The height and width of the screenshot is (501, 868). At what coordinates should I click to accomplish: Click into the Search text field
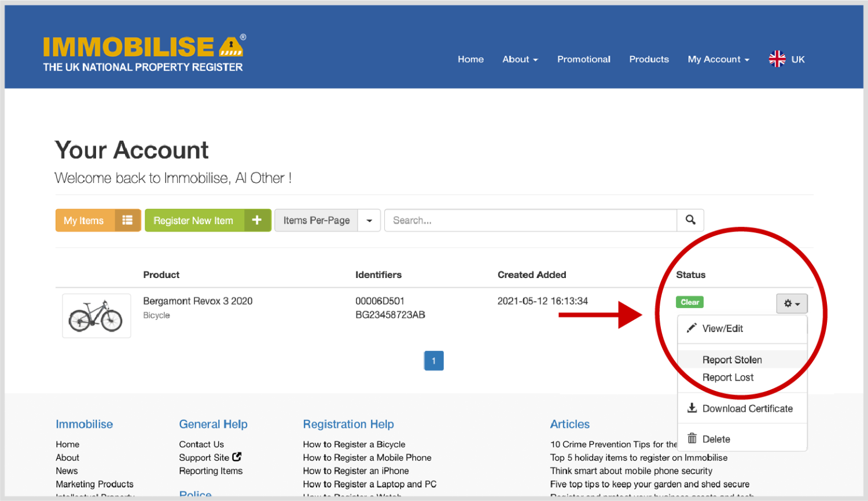tap(529, 221)
